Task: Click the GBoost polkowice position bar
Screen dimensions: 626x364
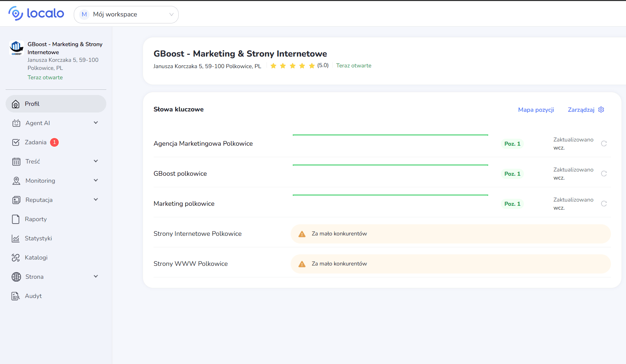Action: point(390,165)
